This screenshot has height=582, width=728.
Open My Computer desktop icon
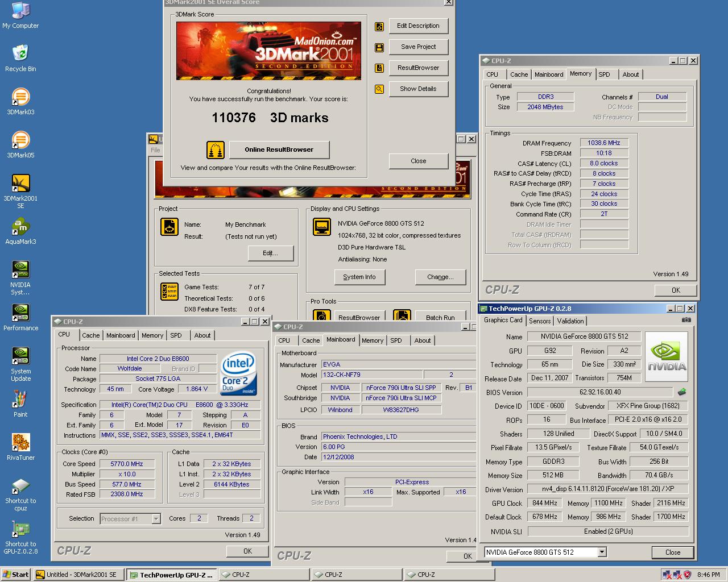coord(20,15)
